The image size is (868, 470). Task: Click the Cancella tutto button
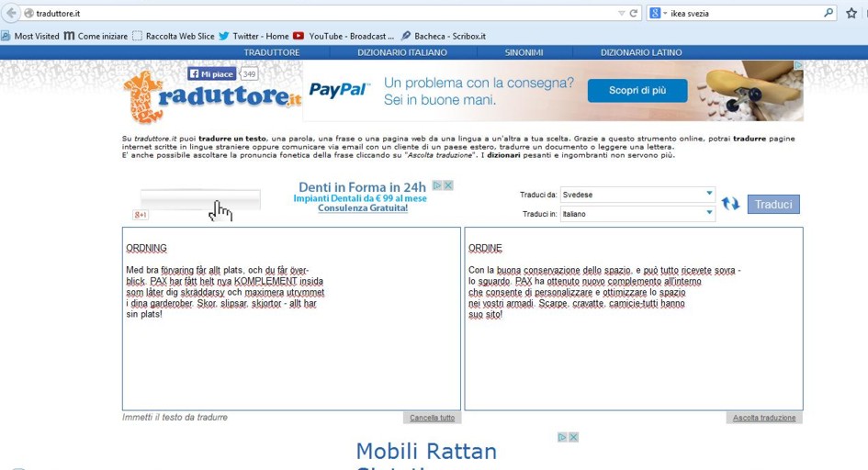432,418
